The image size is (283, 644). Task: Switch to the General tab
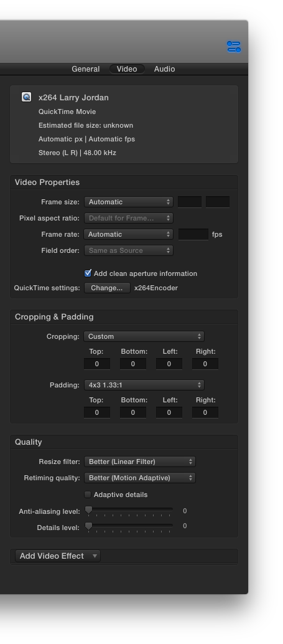(85, 69)
